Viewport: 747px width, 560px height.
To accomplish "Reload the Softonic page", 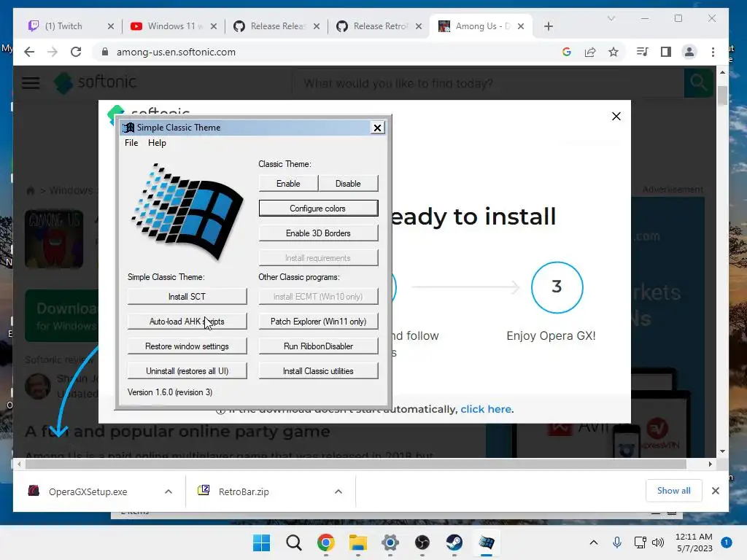I will 76,52.
